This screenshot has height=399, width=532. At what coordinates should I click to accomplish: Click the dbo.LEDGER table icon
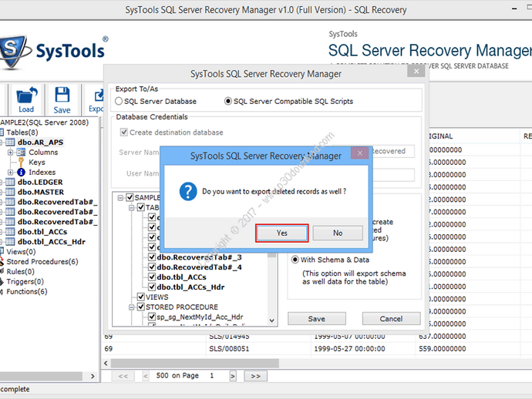pyautogui.click(x=10, y=182)
